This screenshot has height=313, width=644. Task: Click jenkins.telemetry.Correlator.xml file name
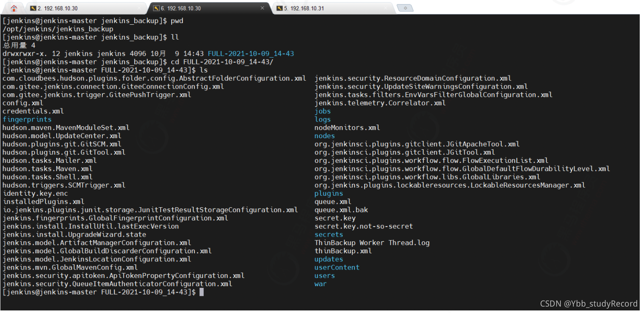pos(380,103)
